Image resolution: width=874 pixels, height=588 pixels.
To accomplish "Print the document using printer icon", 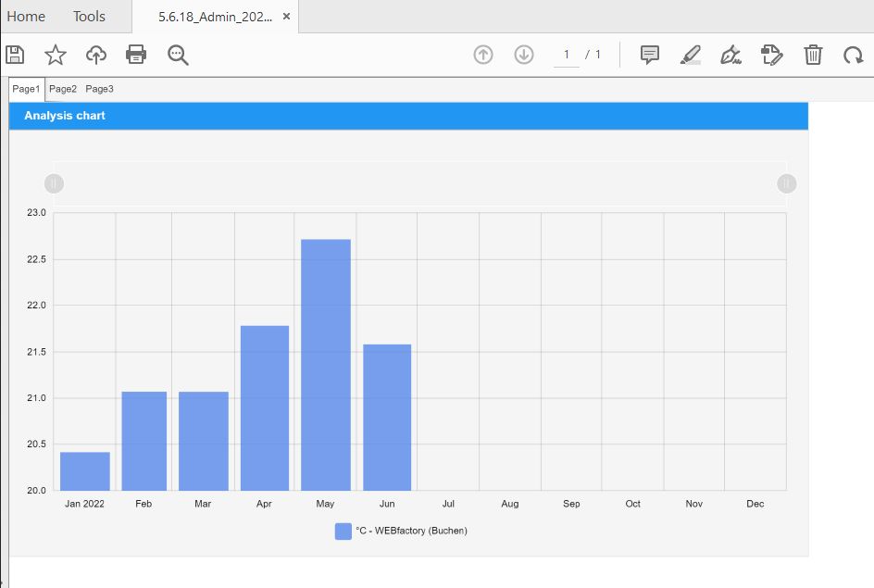I will pos(136,55).
